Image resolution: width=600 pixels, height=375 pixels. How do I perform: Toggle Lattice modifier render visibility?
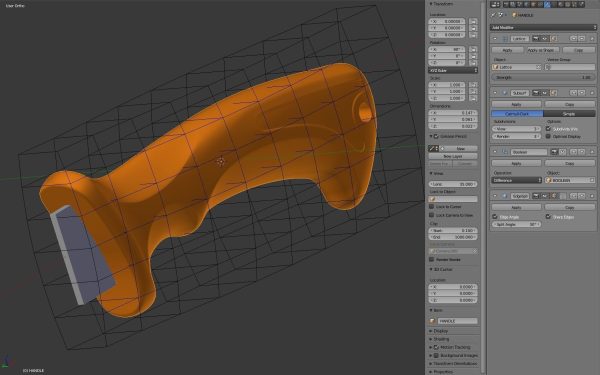(536, 39)
